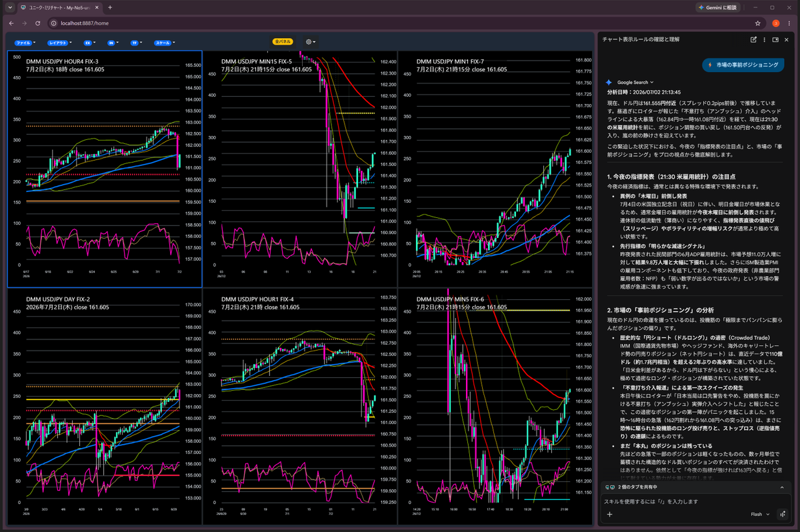Select the DMM USDJPY HOUR1 FIX-4 chart panel
This screenshot has width=800, height=532.
[x=300, y=407]
